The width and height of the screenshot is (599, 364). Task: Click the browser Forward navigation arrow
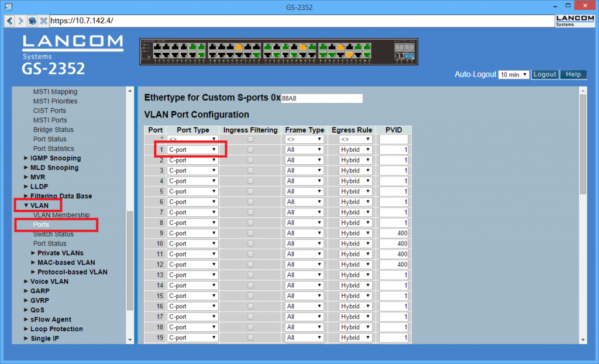pyautogui.click(x=20, y=20)
